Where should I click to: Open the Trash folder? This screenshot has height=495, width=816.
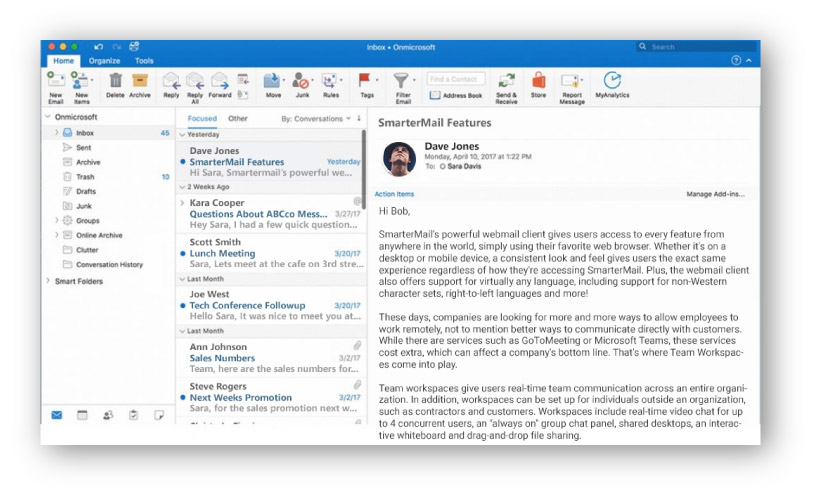coord(108,176)
